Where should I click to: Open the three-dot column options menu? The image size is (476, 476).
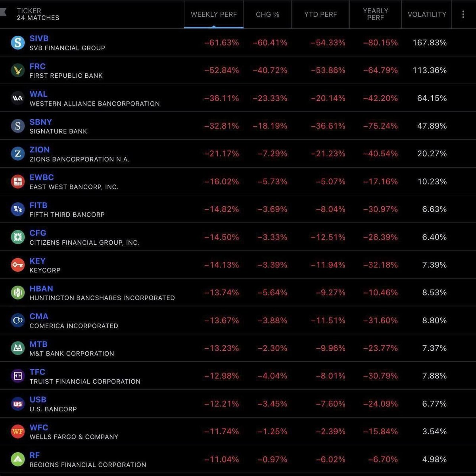click(x=463, y=14)
